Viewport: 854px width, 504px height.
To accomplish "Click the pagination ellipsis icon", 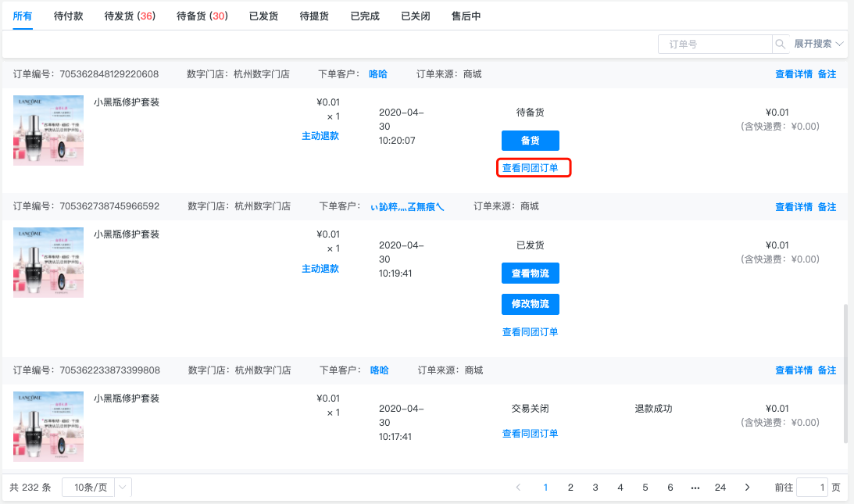I will [695, 488].
